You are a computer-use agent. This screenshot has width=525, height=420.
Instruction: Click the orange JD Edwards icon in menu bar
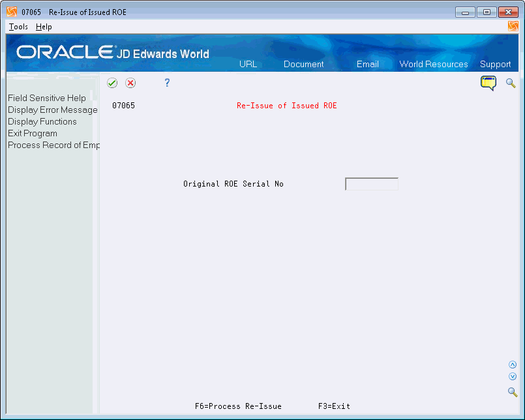click(513, 26)
